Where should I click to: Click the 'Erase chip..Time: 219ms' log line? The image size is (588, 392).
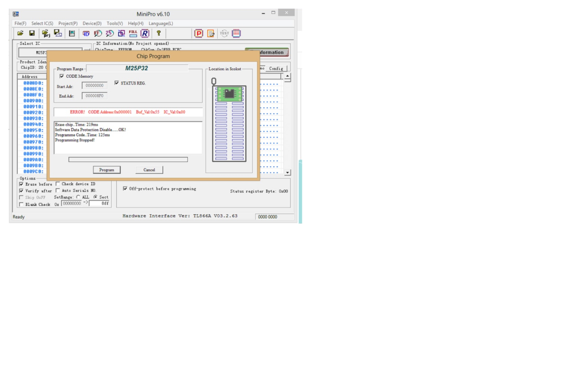pyautogui.click(x=76, y=125)
